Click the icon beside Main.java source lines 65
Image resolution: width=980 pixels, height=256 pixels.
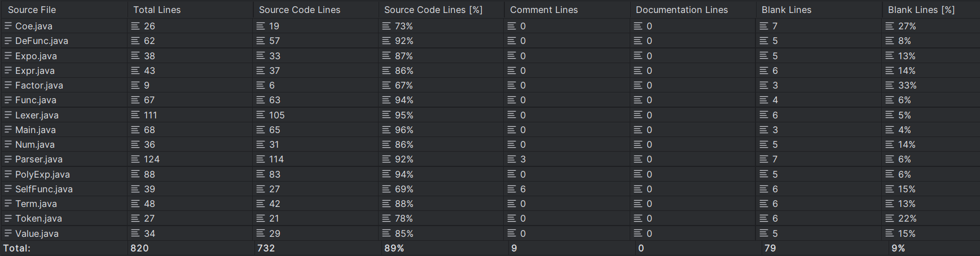260,130
